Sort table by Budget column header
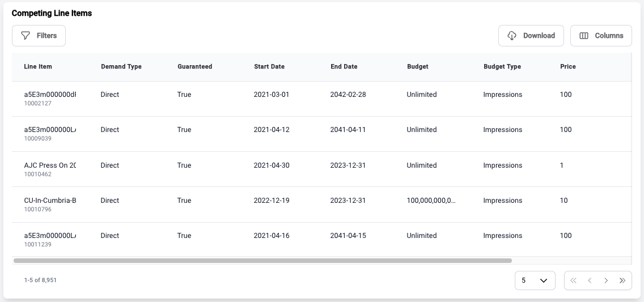 tap(418, 67)
